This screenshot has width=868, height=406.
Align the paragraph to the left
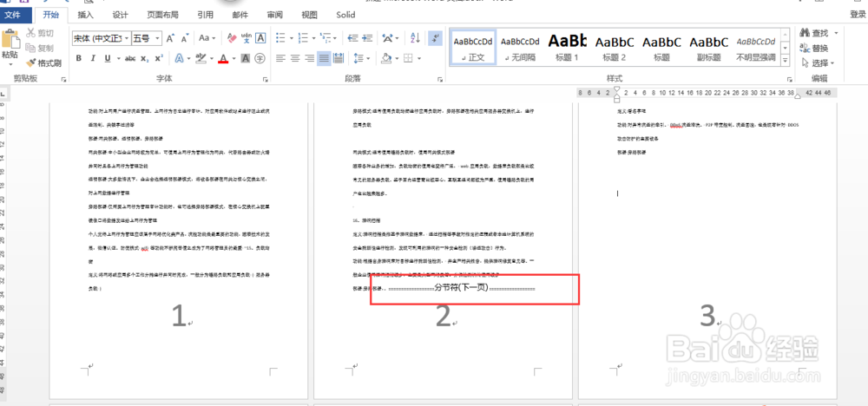pos(280,58)
